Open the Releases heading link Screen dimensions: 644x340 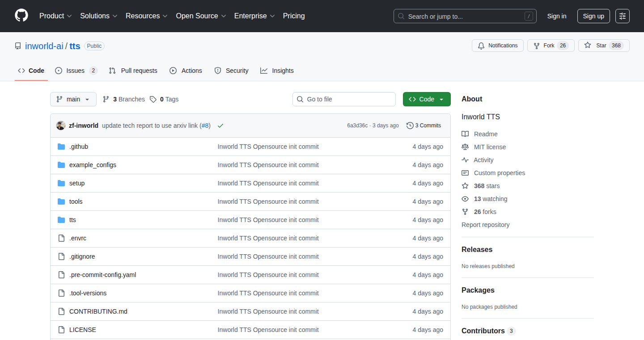coord(477,249)
